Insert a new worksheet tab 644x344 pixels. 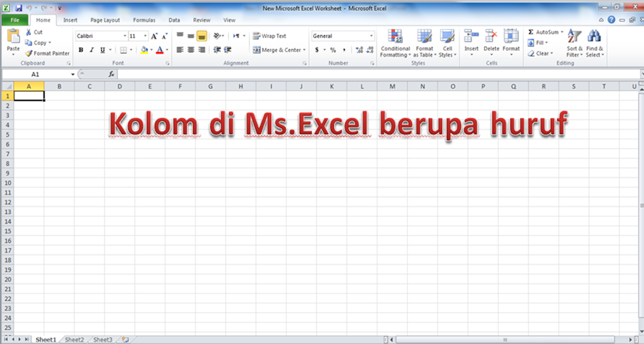click(x=125, y=339)
